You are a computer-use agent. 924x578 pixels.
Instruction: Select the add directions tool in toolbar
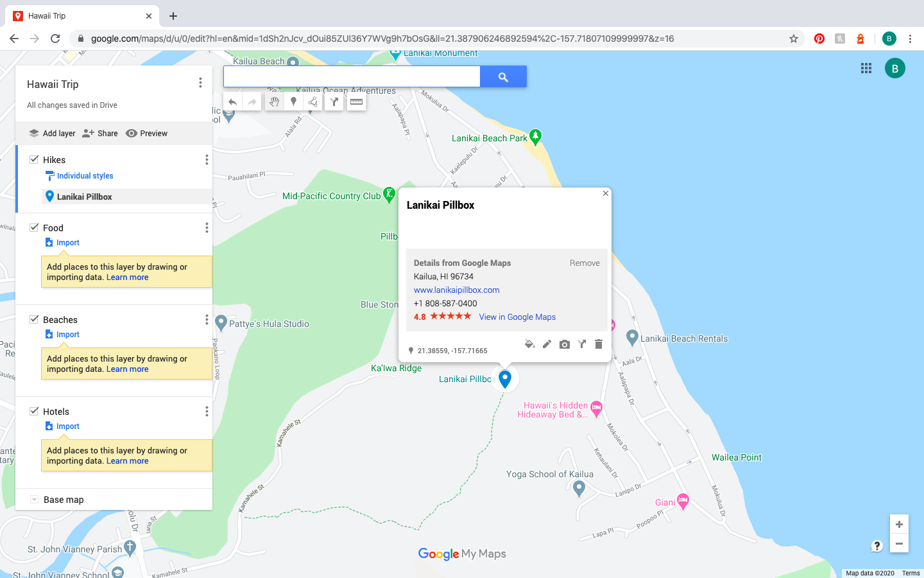coord(334,102)
